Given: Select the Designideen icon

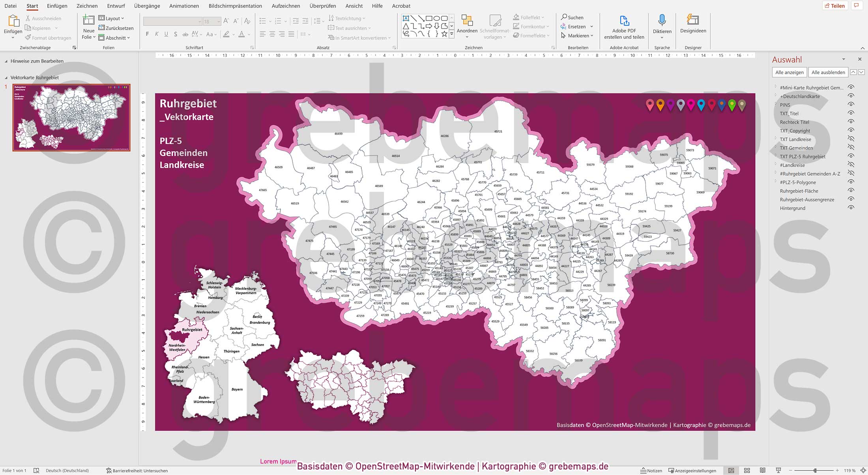Looking at the screenshot, I should coord(693,20).
